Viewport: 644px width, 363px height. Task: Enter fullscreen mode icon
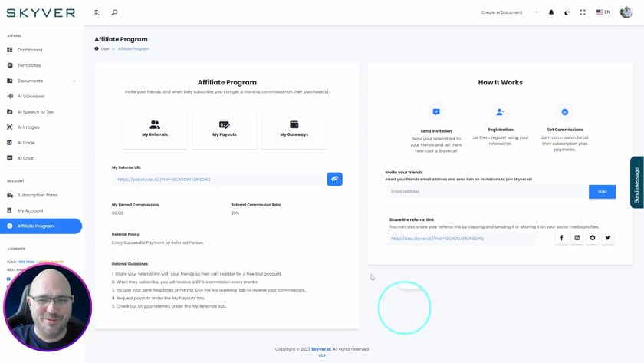click(x=583, y=12)
